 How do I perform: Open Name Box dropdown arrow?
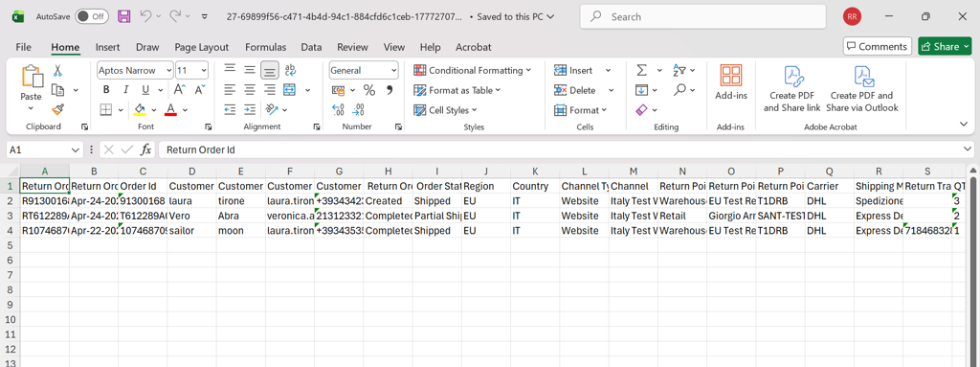pyautogui.click(x=77, y=150)
